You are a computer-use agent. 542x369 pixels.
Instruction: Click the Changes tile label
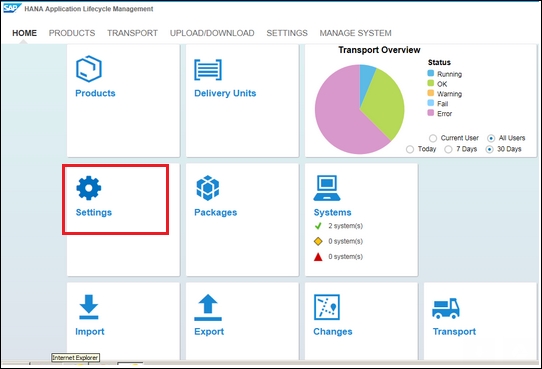(333, 332)
